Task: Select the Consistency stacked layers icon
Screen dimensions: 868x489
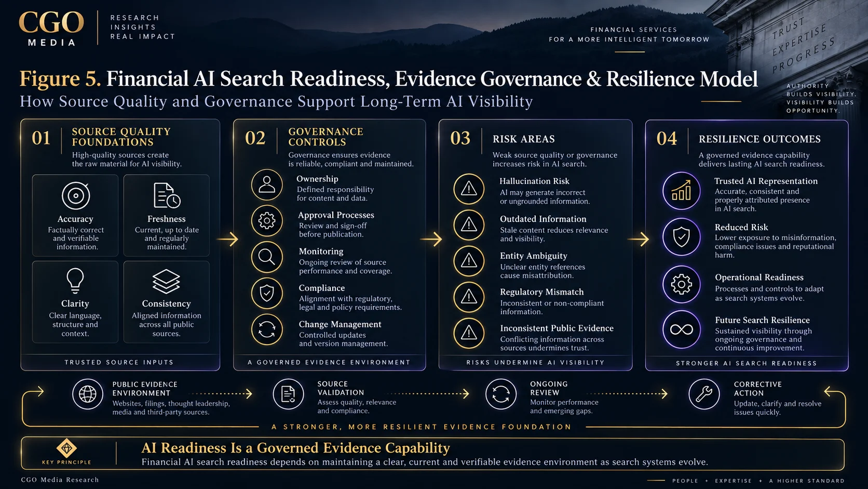Action: point(166,281)
